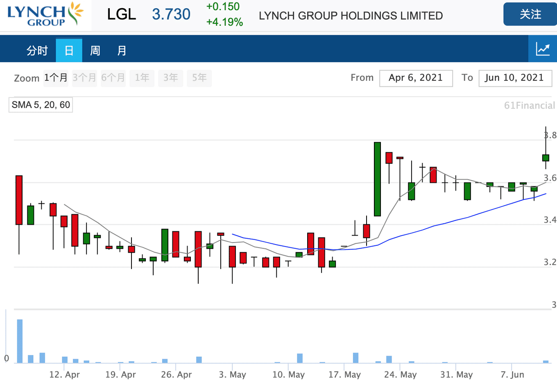This screenshot has height=392, width=557.
Task: Click the 3. May axis label
Action: point(232,375)
